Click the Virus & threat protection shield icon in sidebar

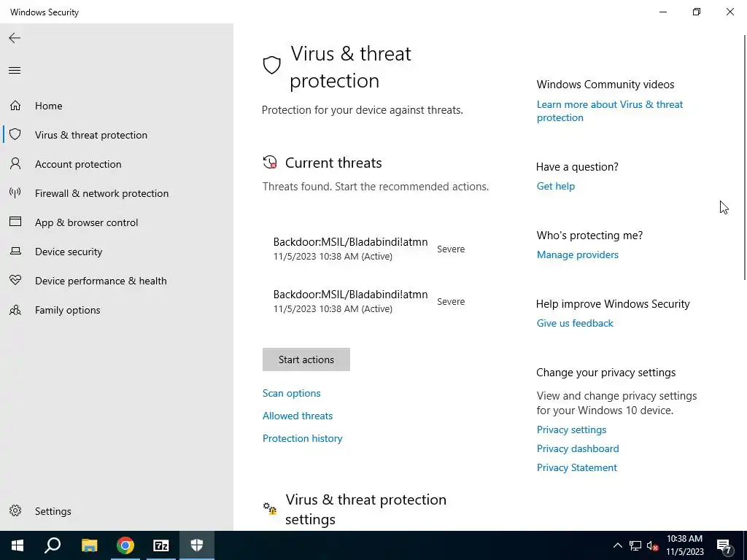click(15, 134)
